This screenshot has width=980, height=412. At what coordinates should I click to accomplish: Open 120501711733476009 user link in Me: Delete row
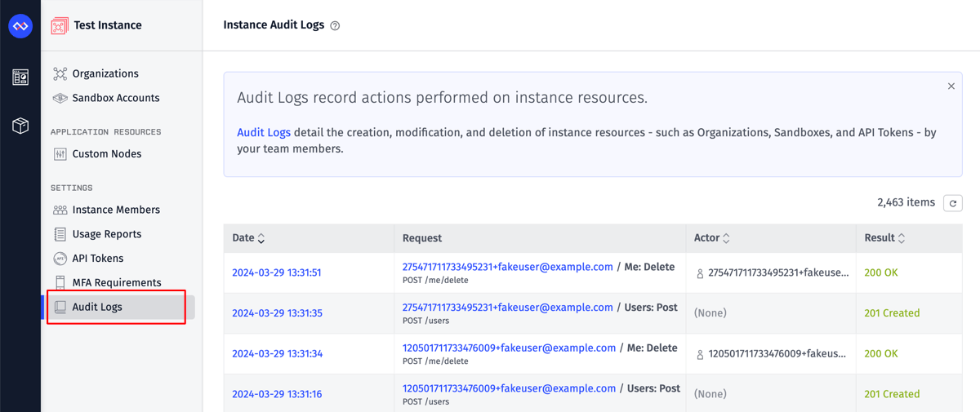tap(510, 348)
